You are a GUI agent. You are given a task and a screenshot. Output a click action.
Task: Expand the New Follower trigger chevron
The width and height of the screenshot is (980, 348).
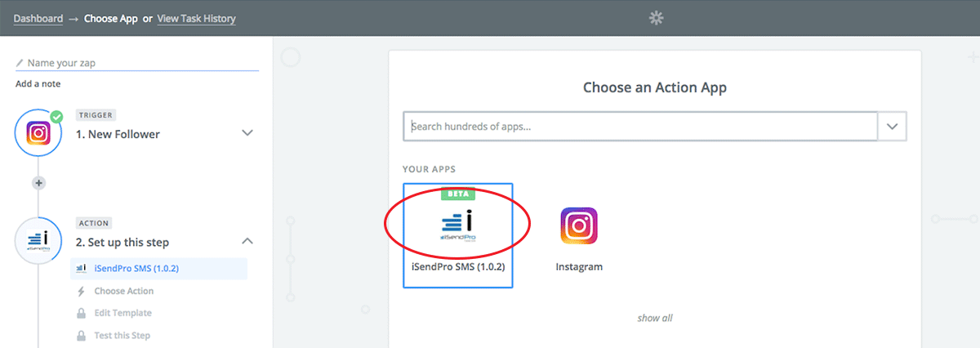247,133
